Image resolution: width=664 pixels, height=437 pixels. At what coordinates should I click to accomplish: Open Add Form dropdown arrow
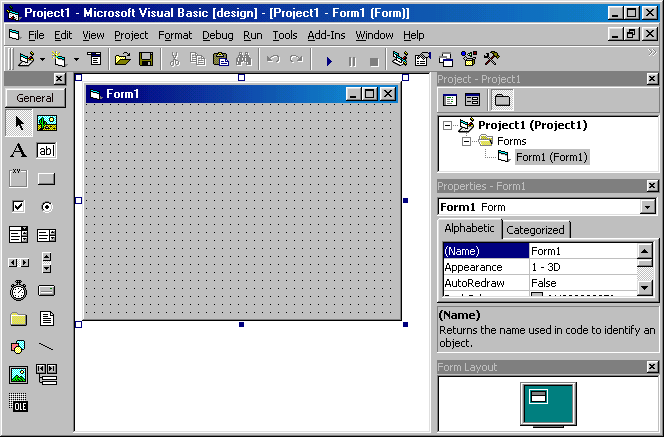click(76, 59)
